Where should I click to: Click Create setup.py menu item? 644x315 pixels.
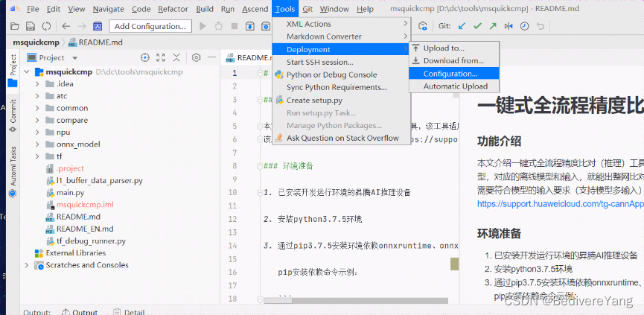pyautogui.click(x=341, y=101)
